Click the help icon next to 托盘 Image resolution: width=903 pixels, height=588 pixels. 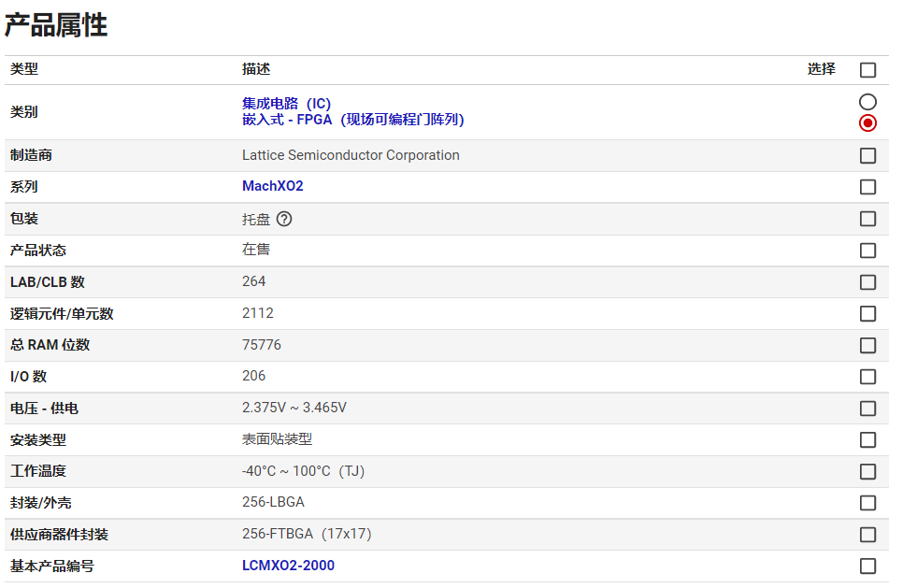[284, 219]
